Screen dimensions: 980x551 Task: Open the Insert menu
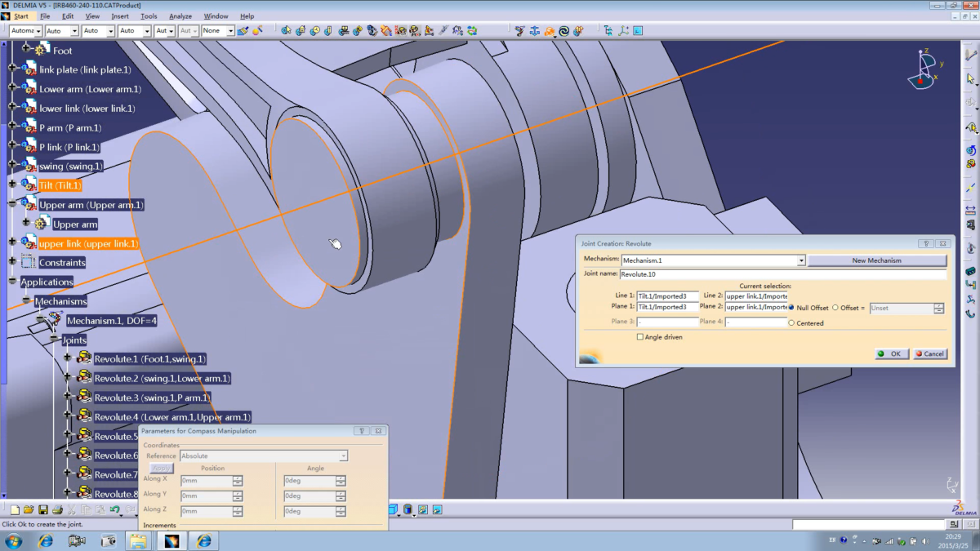coord(120,16)
